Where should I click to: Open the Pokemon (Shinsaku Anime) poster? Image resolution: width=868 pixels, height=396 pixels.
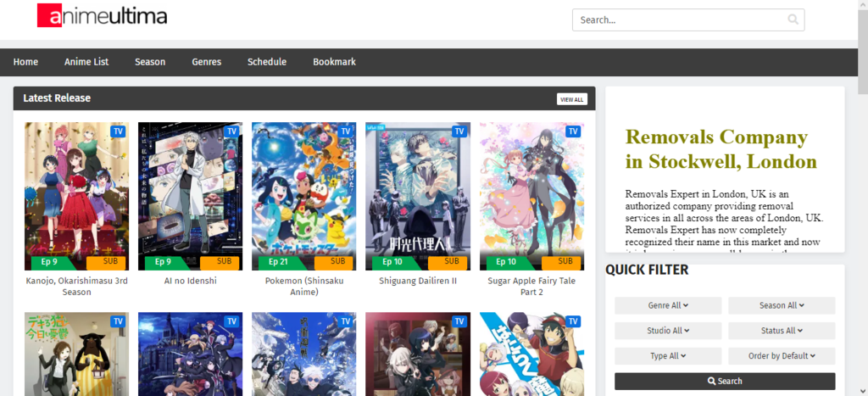coord(304,196)
